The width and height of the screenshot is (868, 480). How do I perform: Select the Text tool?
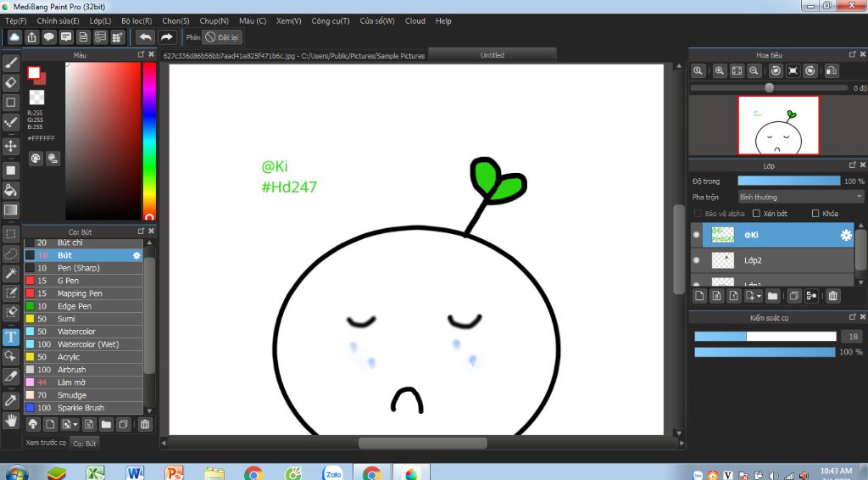pos(10,338)
